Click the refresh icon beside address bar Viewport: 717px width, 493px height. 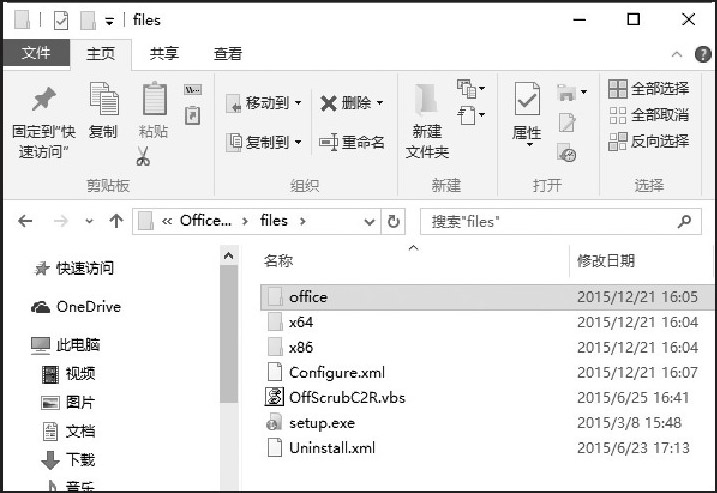click(x=394, y=221)
